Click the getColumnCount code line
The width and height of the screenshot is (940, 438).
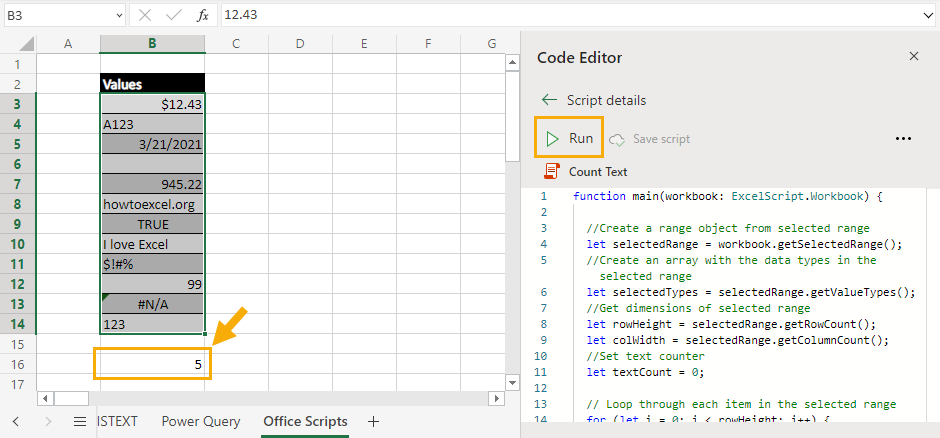tap(737, 340)
